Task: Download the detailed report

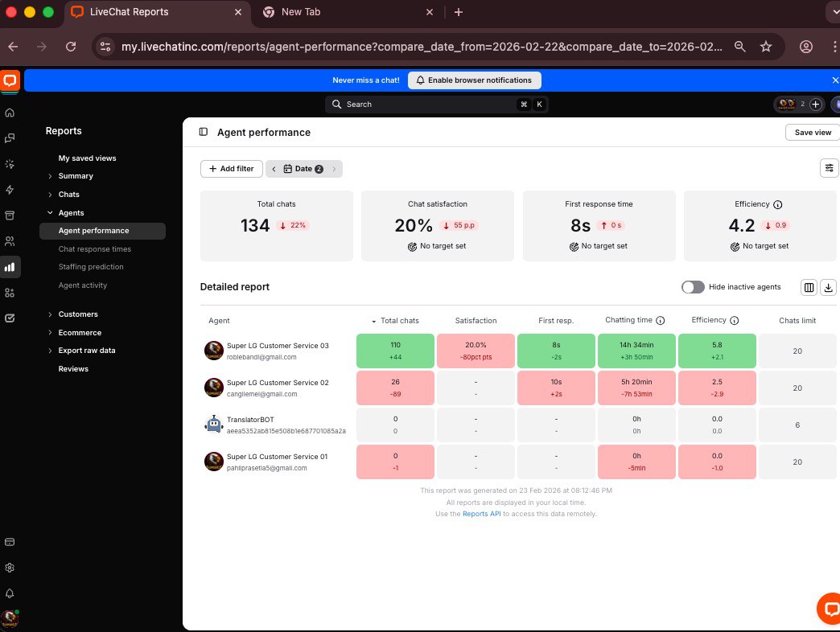Action: click(x=828, y=287)
